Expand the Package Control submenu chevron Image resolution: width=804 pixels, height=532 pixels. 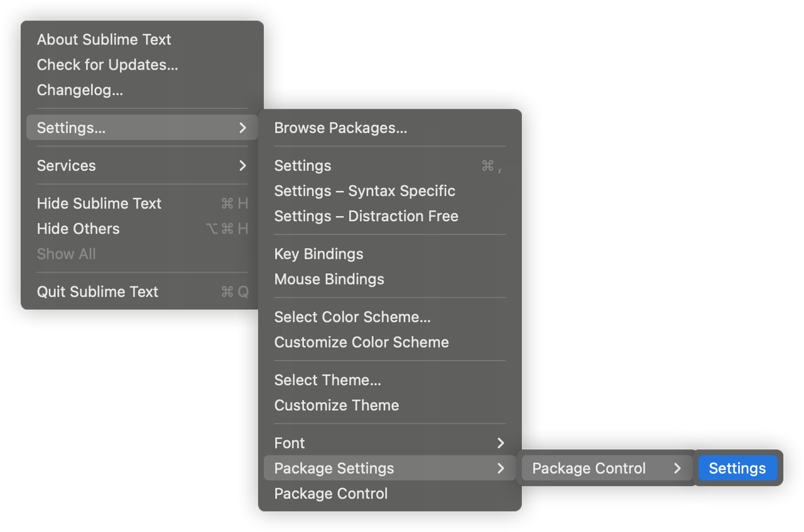pyautogui.click(x=677, y=469)
